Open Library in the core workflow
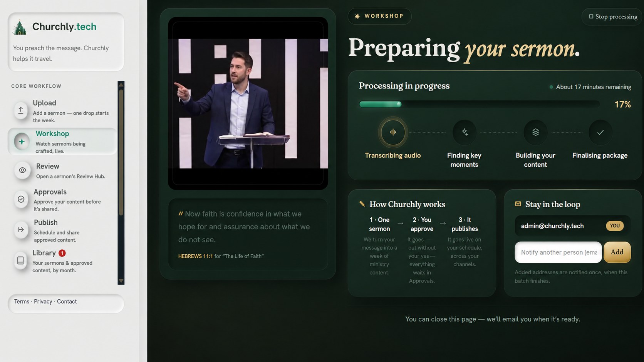644x362 pixels. click(x=62, y=261)
